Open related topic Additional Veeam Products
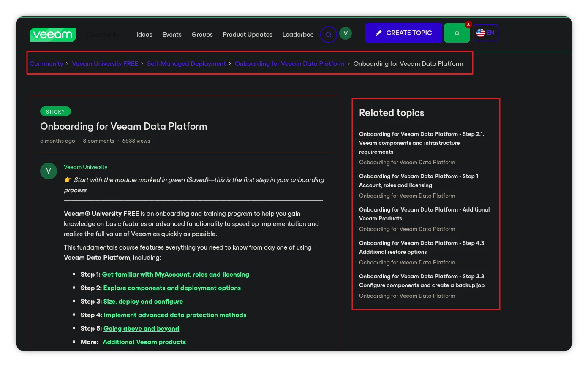This screenshot has height=367, width=588. pyautogui.click(x=424, y=214)
